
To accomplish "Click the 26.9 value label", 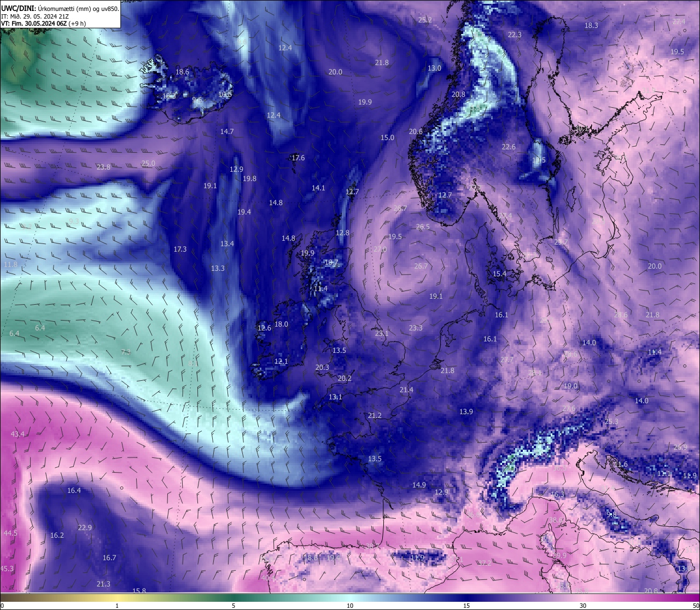I will point(680,447).
